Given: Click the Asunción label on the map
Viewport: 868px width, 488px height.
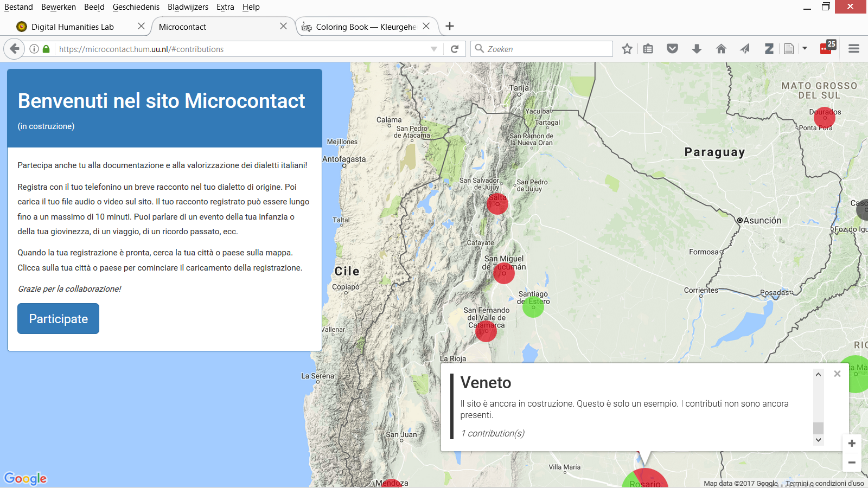Looking at the screenshot, I should pos(762,221).
